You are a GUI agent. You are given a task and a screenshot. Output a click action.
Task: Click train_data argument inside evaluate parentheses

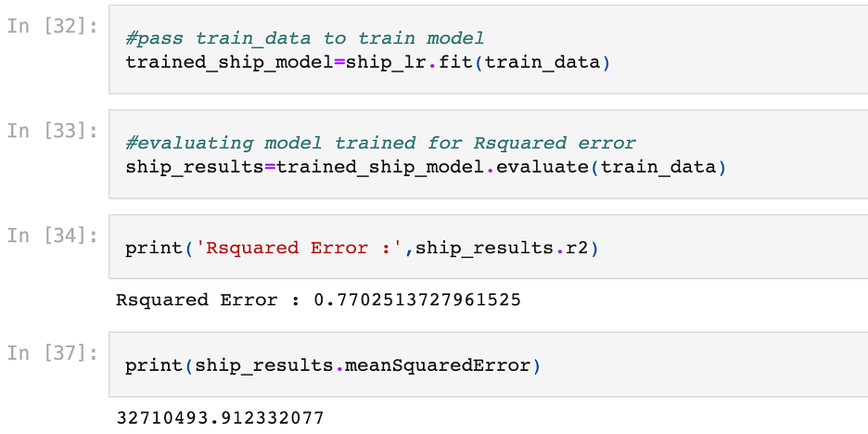pyautogui.click(x=658, y=167)
